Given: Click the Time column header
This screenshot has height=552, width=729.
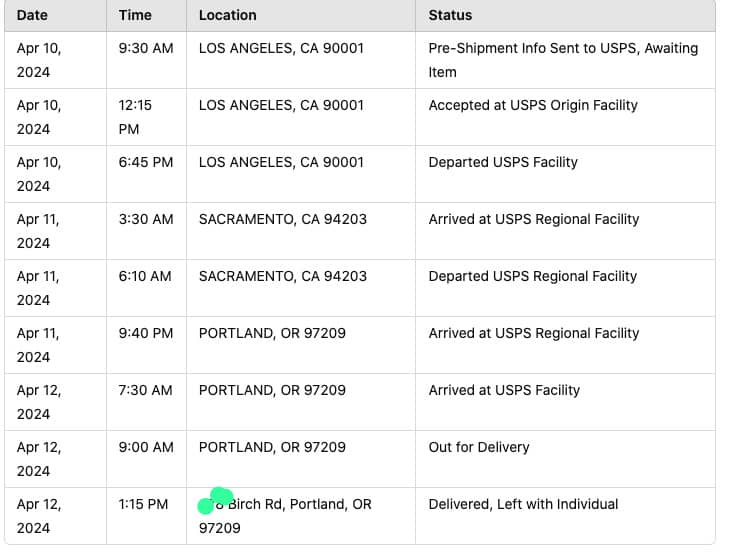Looking at the screenshot, I should point(135,15).
